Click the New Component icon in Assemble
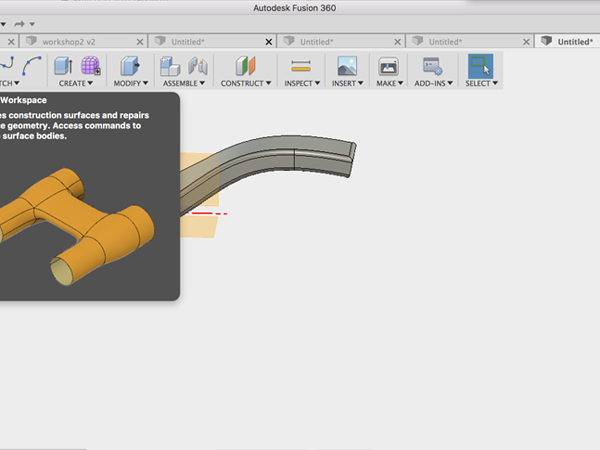Image resolution: width=600 pixels, height=450 pixels. (170, 66)
